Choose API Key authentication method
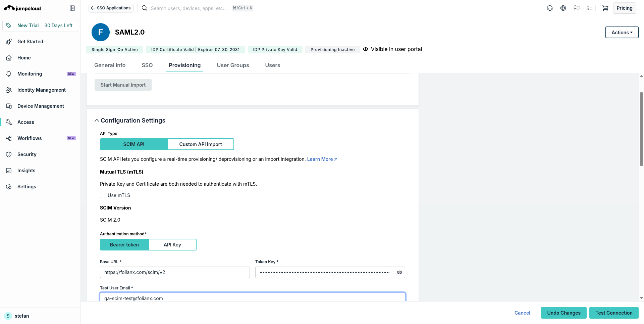The image size is (644, 324). click(172, 245)
